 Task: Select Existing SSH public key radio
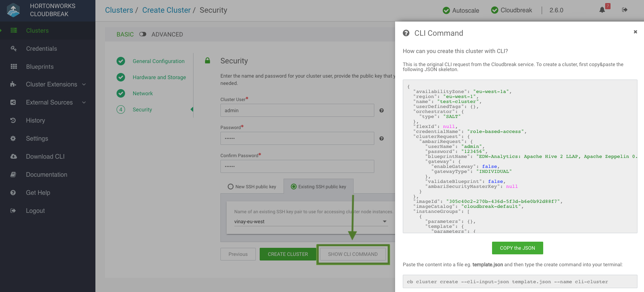click(x=294, y=187)
